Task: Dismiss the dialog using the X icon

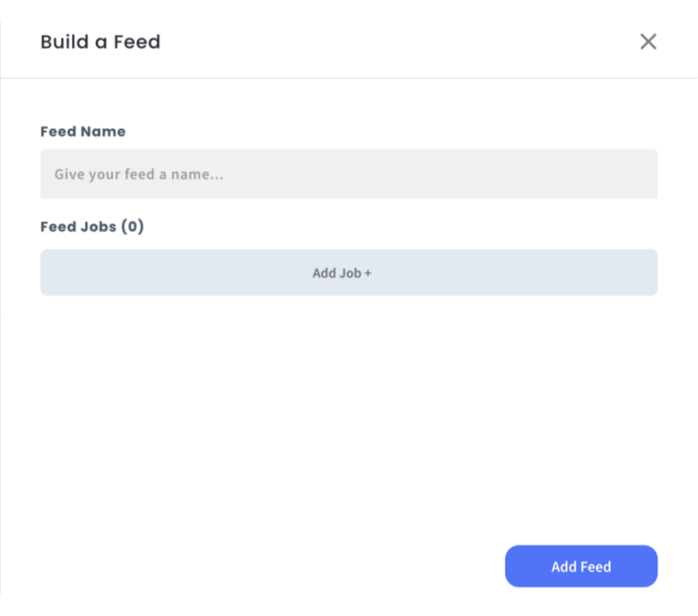Action: (648, 41)
